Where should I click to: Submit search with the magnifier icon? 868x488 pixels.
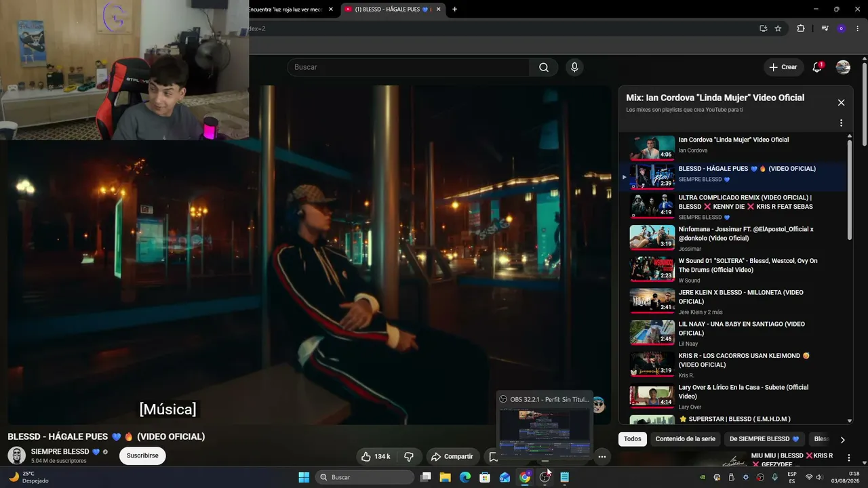pyautogui.click(x=544, y=67)
